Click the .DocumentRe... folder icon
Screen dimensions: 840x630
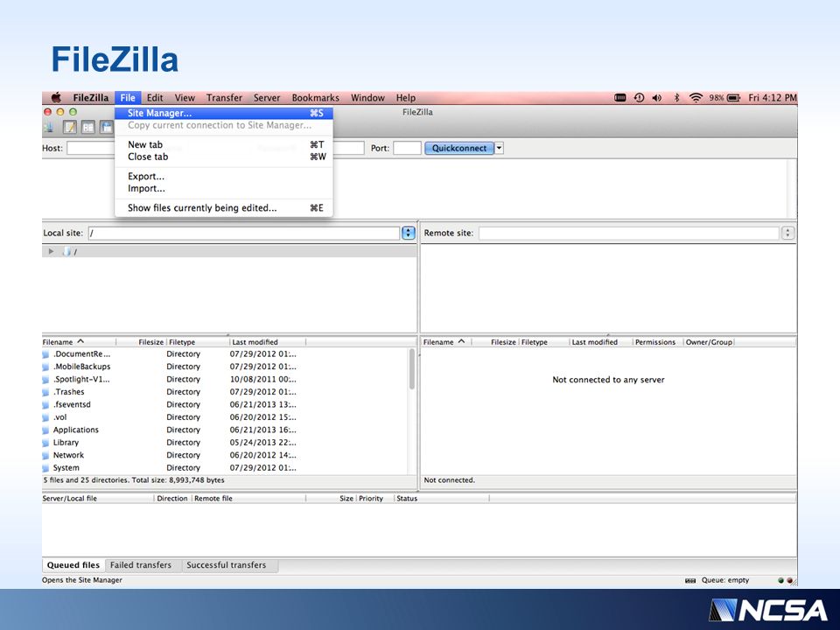(45, 354)
